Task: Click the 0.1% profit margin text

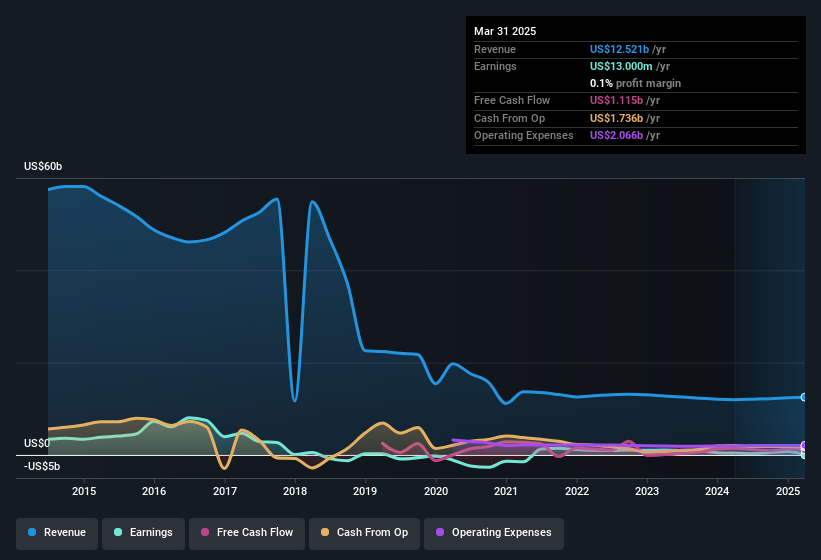Action: click(x=635, y=83)
